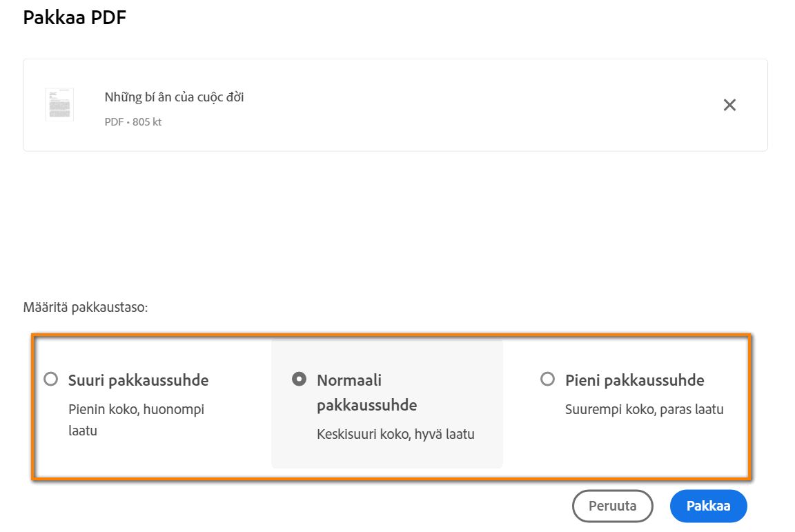Pick Pieni pakkaussuhde for best quality
Screen dimensions: 795x532
(x=547, y=378)
